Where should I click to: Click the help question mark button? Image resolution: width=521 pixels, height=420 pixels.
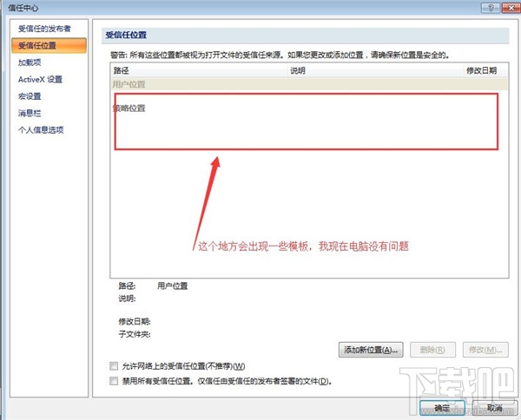pos(491,8)
